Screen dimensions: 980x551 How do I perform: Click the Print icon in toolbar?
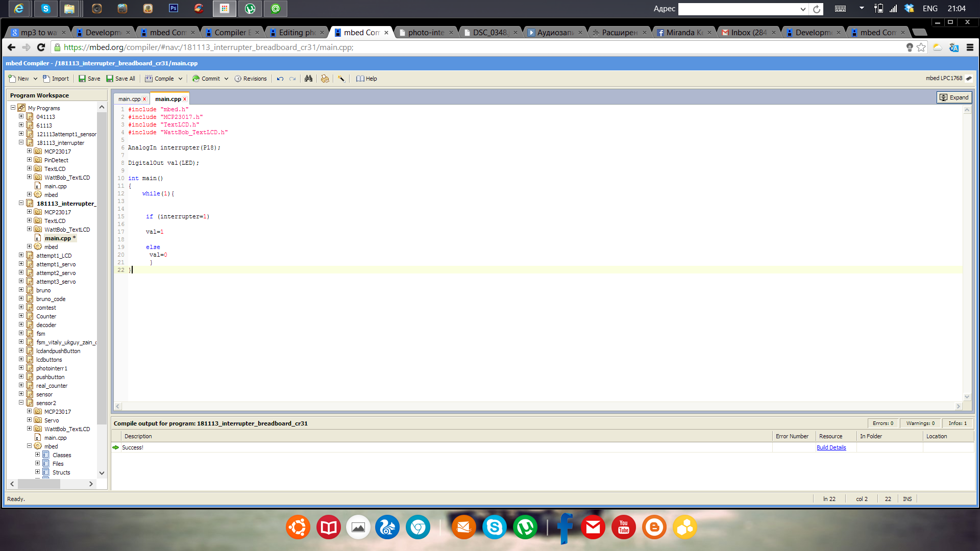coord(325,79)
